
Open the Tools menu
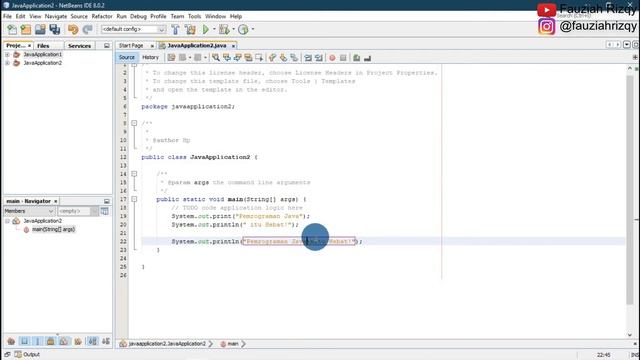[x=194, y=16]
